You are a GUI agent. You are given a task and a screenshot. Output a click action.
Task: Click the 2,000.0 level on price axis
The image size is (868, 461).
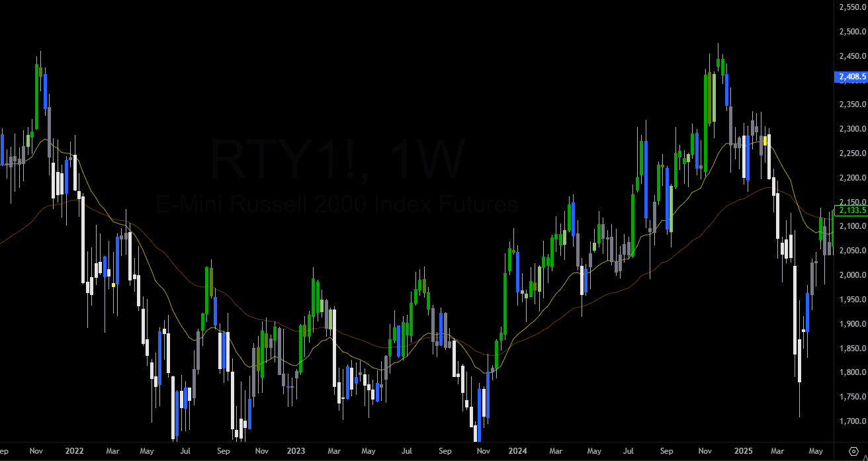click(852, 275)
